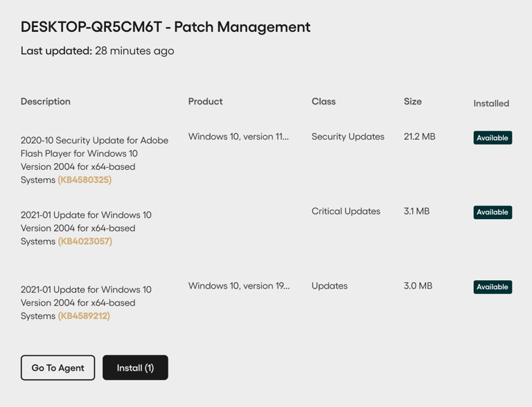
Task: Click Available badge for Adobe Flash update
Action: pyautogui.click(x=493, y=138)
